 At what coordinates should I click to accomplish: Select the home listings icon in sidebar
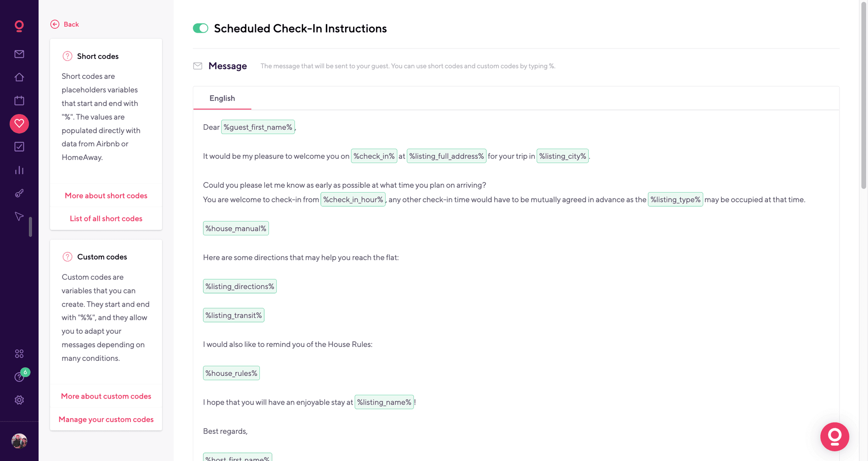19,77
